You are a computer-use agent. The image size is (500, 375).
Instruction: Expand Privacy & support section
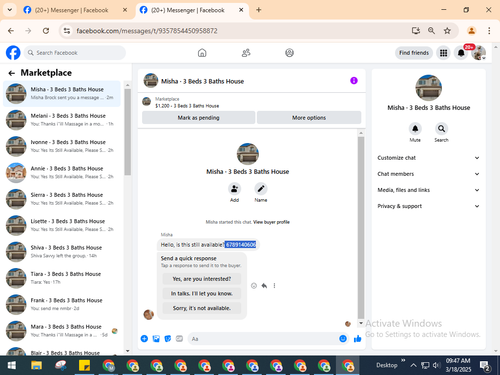coord(428,206)
